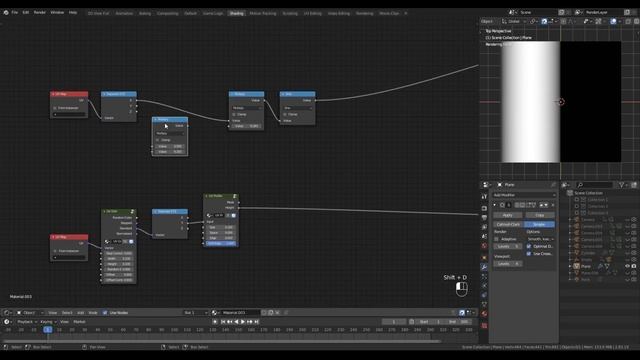Open the Output properties tab
This screenshot has width=640, height=360.
[x=484, y=218]
